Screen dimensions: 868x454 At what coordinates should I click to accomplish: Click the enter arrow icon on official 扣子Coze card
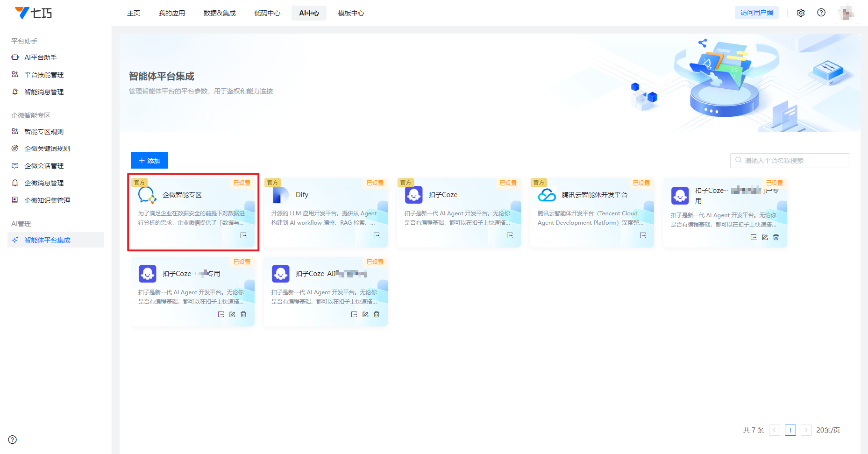510,235
